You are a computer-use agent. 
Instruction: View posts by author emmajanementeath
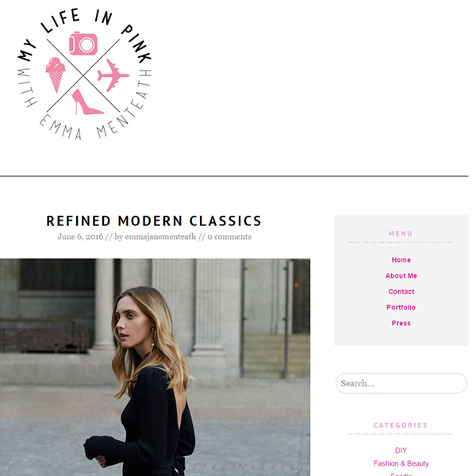click(160, 236)
